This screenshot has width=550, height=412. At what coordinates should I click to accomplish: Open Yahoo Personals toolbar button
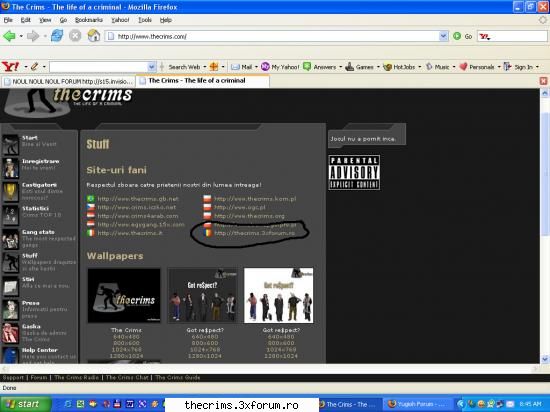pyautogui.click(x=477, y=67)
